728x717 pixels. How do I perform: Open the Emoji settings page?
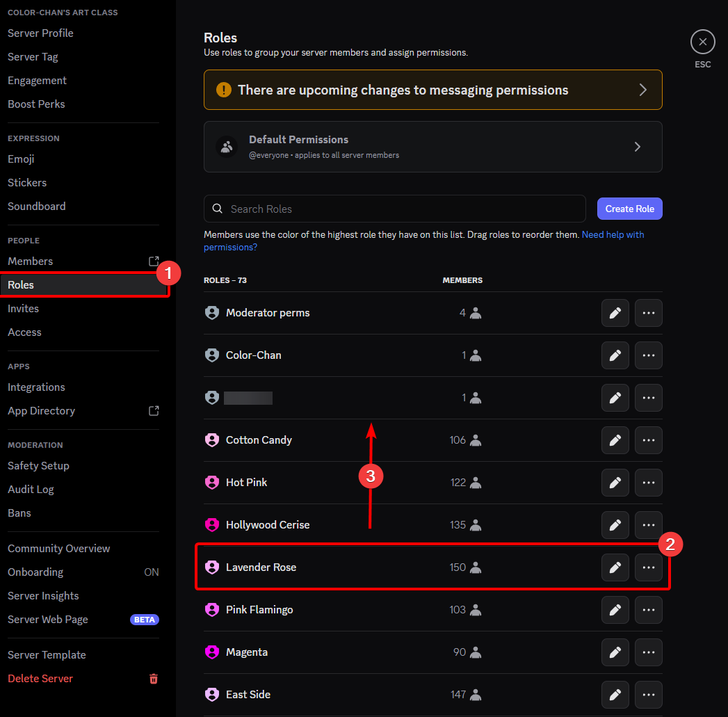click(21, 159)
